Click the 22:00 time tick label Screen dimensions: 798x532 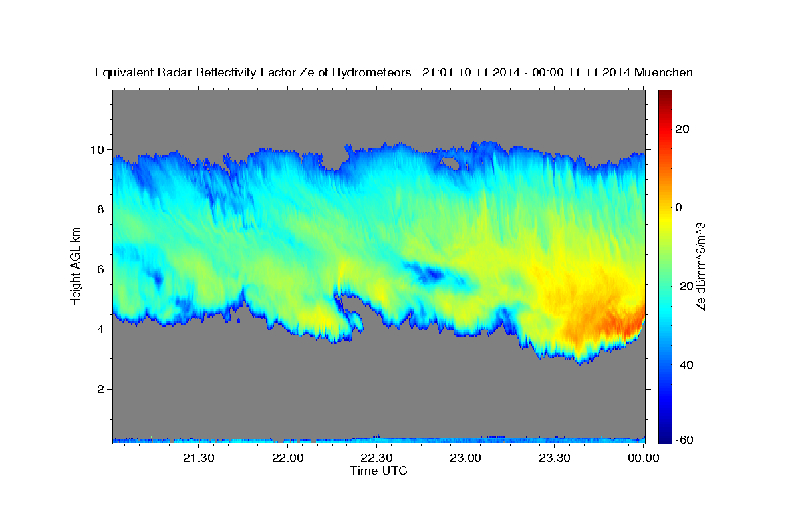(288, 458)
